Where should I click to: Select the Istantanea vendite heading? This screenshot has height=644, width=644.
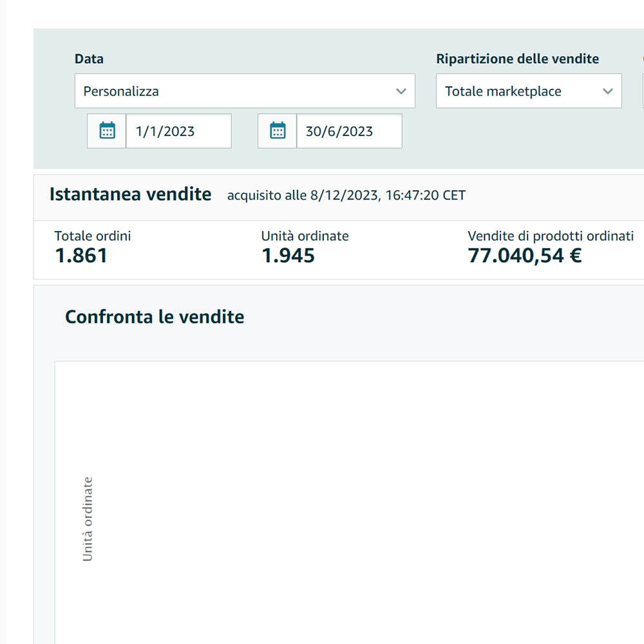tap(130, 194)
